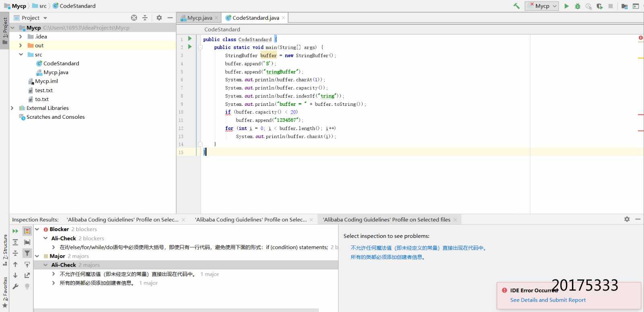Open the Mycp run configuration dropdown
Image resolution: width=644 pixels, height=312 pixels.
[x=542, y=6]
